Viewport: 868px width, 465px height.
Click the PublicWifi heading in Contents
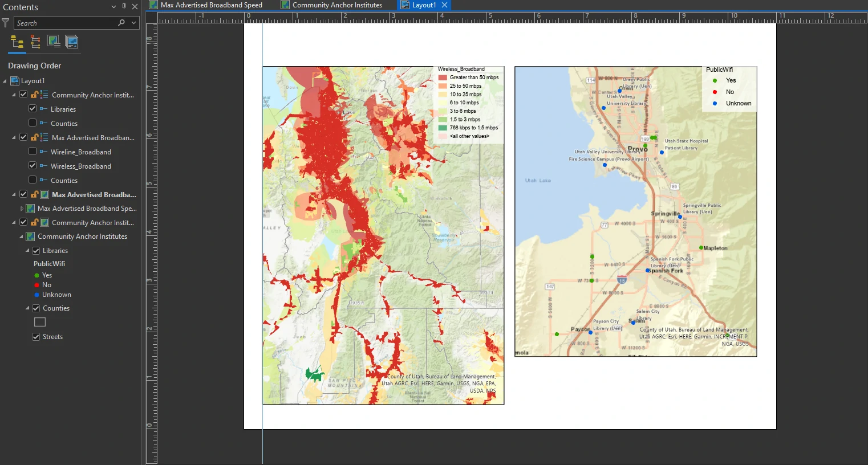50,264
